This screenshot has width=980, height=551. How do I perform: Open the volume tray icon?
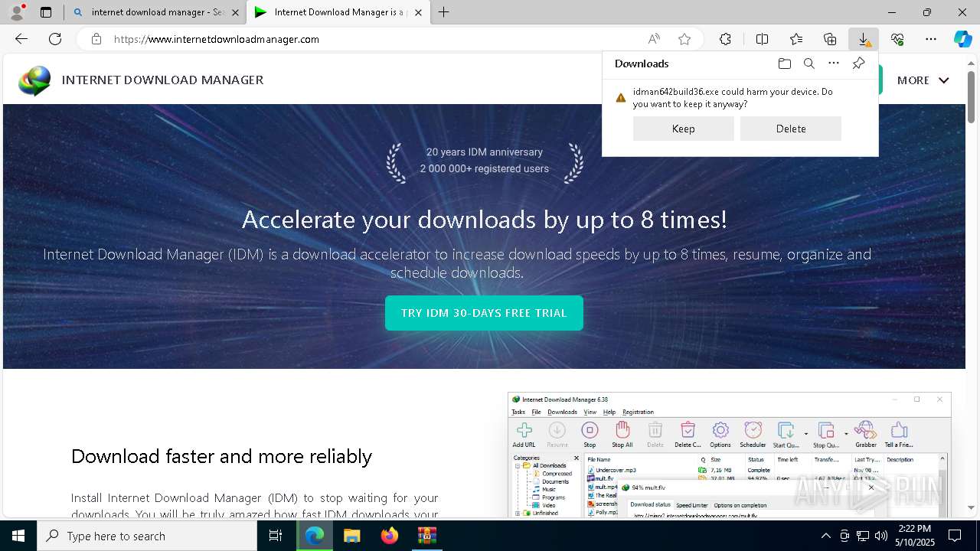[x=880, y=536]
